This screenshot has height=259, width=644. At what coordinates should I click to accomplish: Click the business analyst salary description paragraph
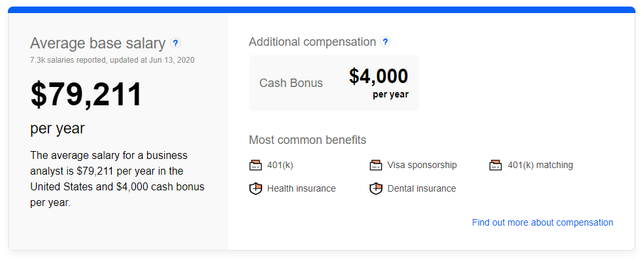tap(117, 179)
